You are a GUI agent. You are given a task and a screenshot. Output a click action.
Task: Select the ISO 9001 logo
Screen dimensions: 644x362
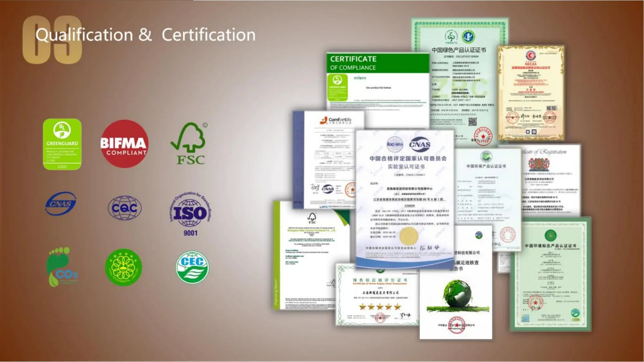coord(190,214)
